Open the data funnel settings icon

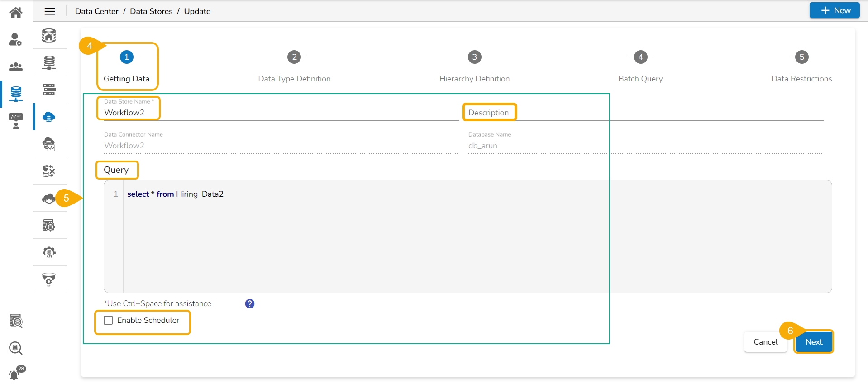tap(49, 280)
